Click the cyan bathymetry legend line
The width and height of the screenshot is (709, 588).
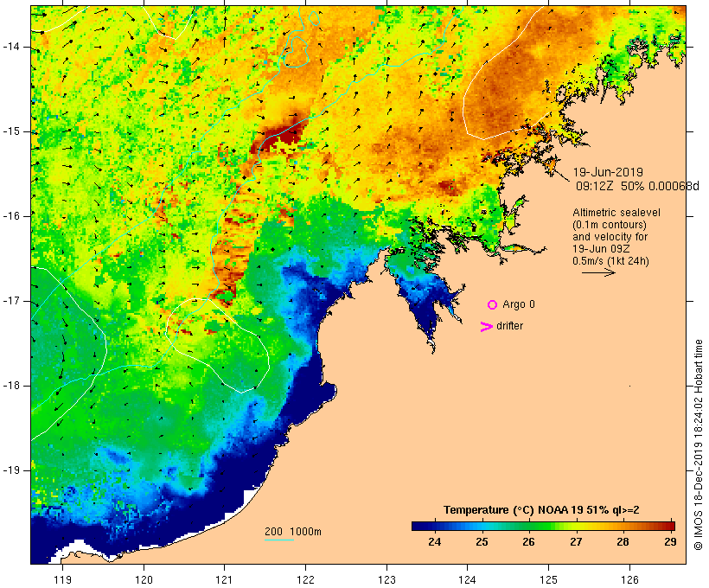tap(279, 540)
